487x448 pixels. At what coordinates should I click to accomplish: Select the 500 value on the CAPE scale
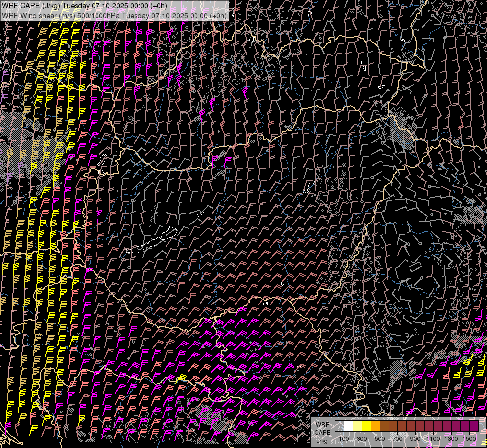380,439
